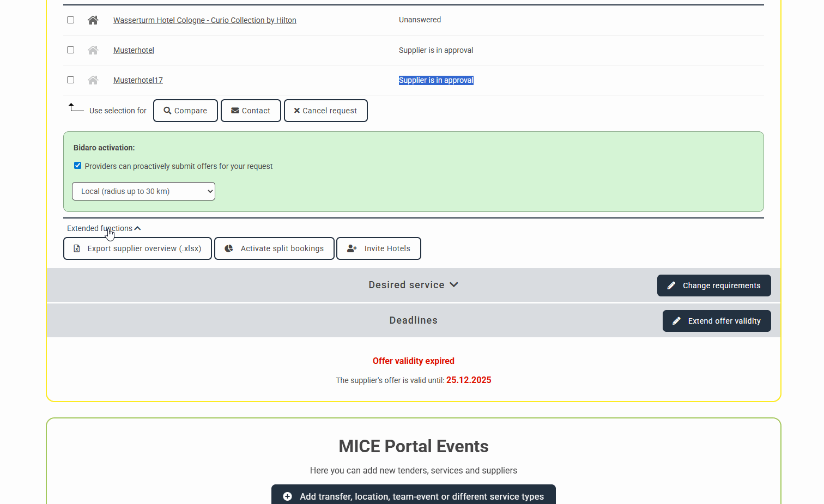Follow the Musterhotel17 link
The image size is (824, 504).
point(138,80)
